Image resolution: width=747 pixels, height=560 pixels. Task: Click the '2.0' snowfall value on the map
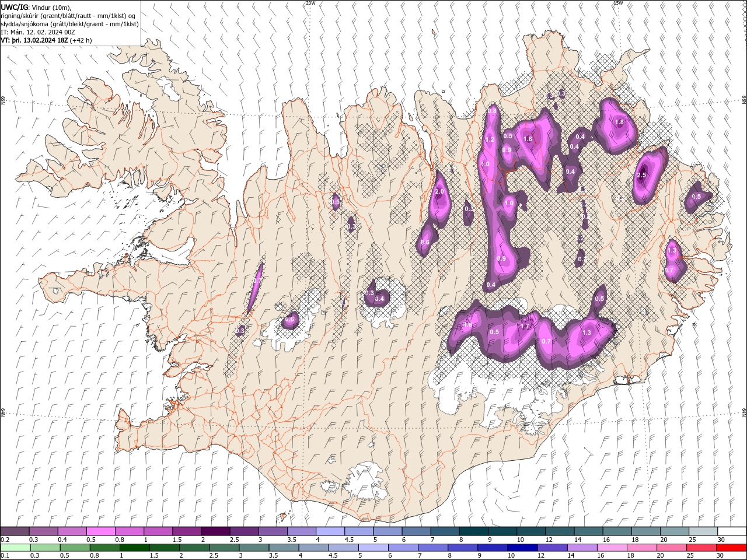click(x=440, y=192)
